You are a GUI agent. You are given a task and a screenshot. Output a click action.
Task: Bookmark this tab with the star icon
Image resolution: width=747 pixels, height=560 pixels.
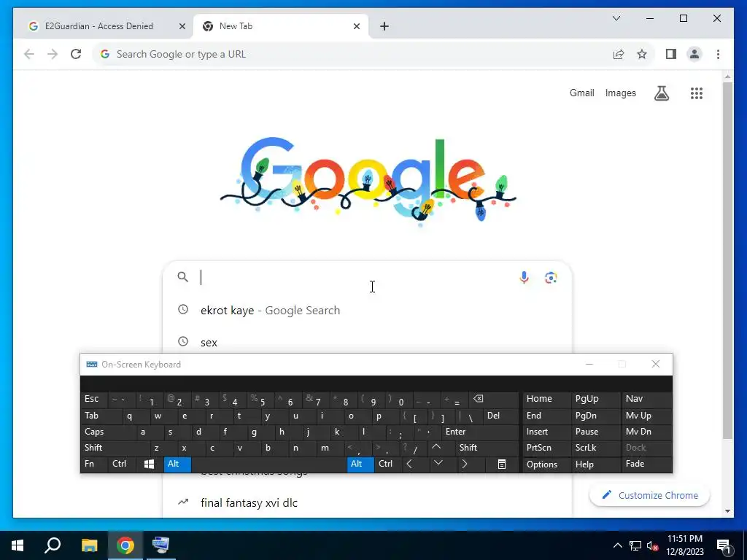642,54
